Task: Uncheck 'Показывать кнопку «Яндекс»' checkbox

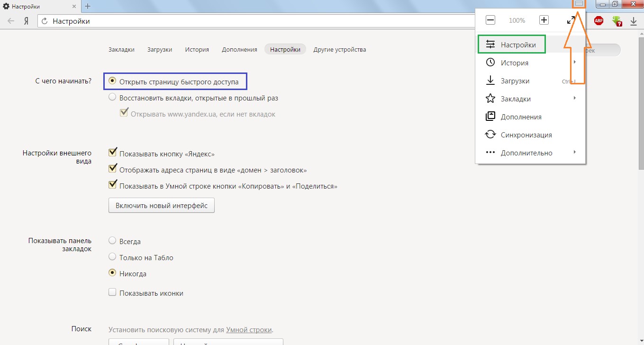Action: click(x=113, y=153)
